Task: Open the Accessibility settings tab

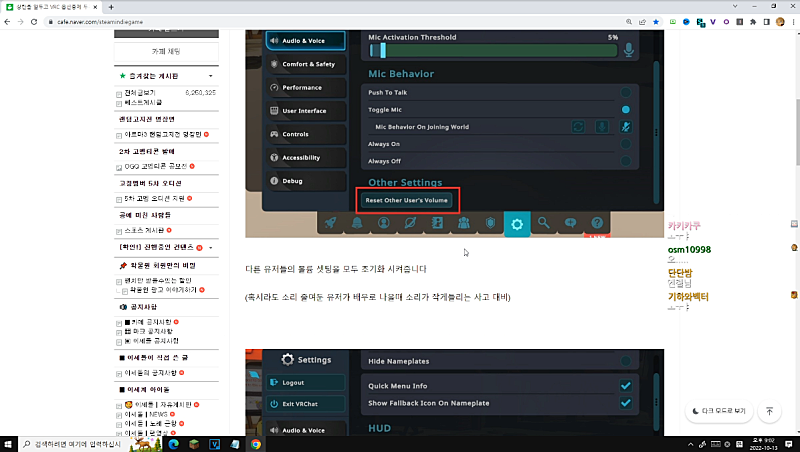Action: click(305, 158)
